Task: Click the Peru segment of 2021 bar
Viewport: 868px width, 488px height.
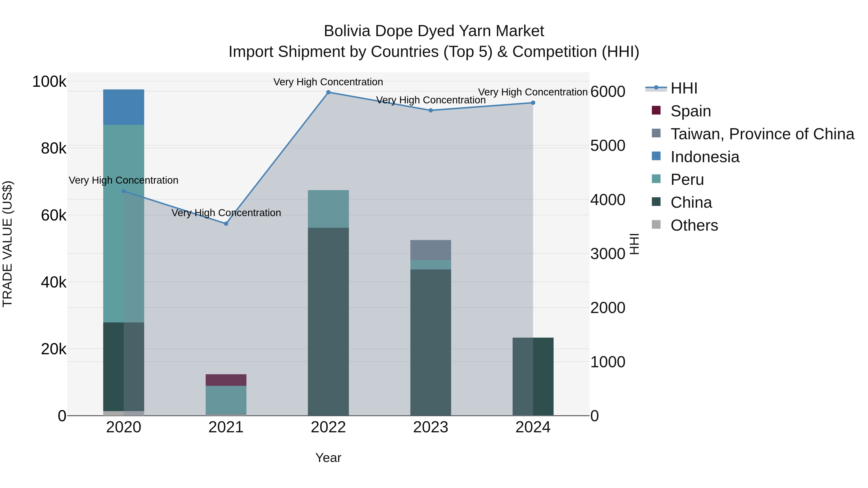Action: [x=226, y=400]
